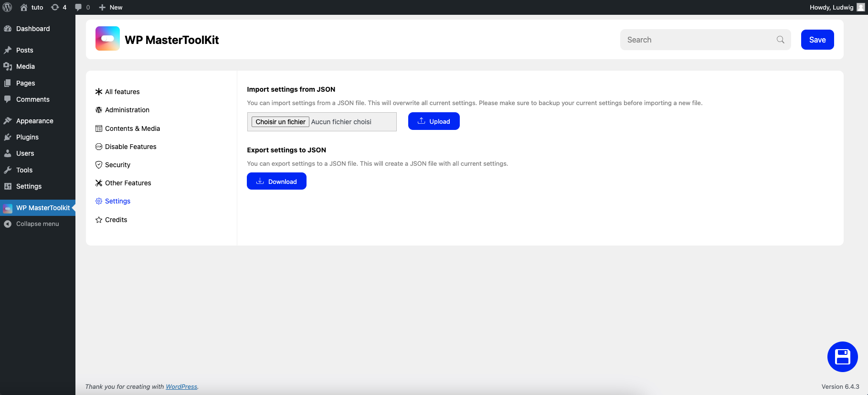868x395 pixels.
Task: Open the Comments sidebar menu
Action: [x=38, y=99]
